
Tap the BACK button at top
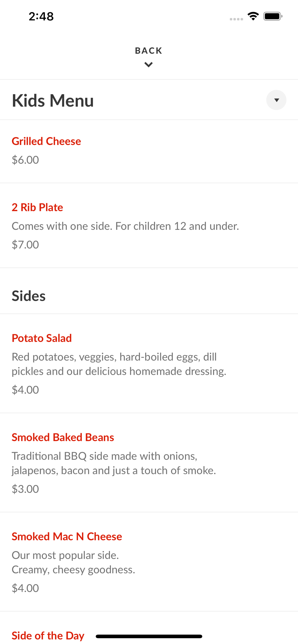click(x=148, y=51)
